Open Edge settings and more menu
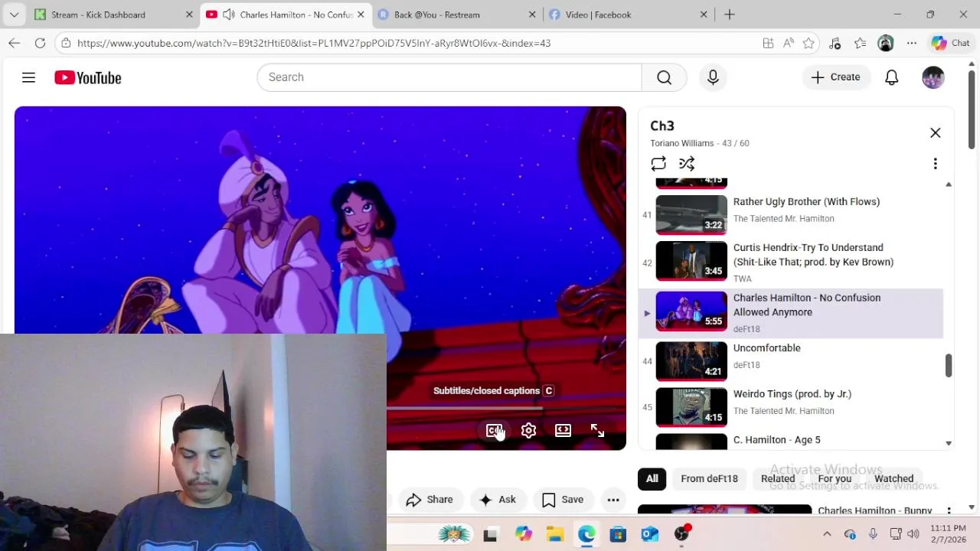Viewport: 980px width, 551px height. tap(912, 43)
